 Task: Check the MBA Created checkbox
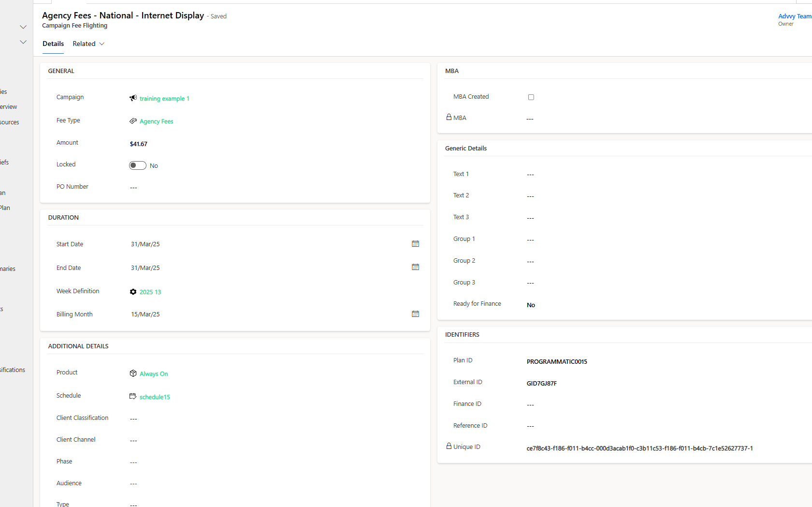(531, 97)
